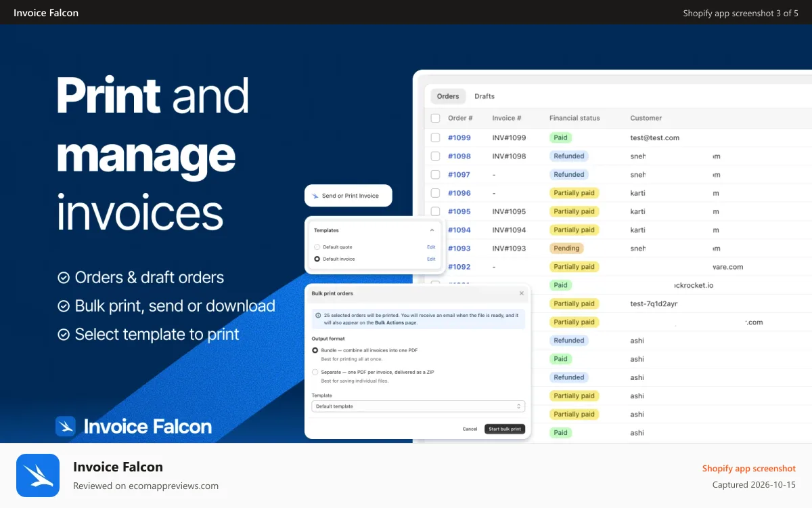812x508 pixels.
Task: Click the Pending badge on order #1093
Action: point(567,248)
